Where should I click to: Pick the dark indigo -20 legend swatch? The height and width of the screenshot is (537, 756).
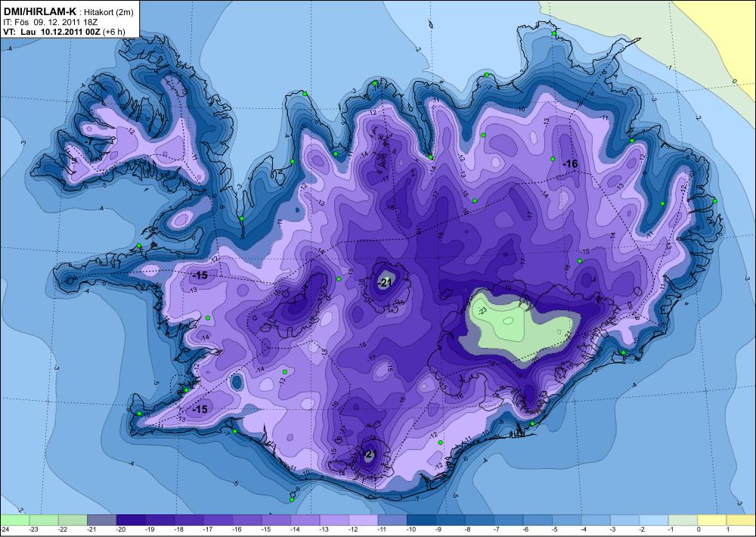click(x=131, y=520)
